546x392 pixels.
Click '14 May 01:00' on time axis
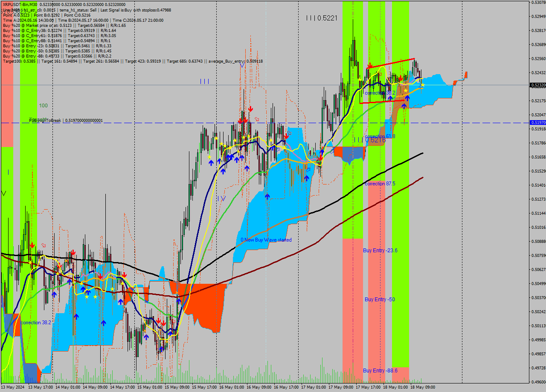(x=68, y=388)
